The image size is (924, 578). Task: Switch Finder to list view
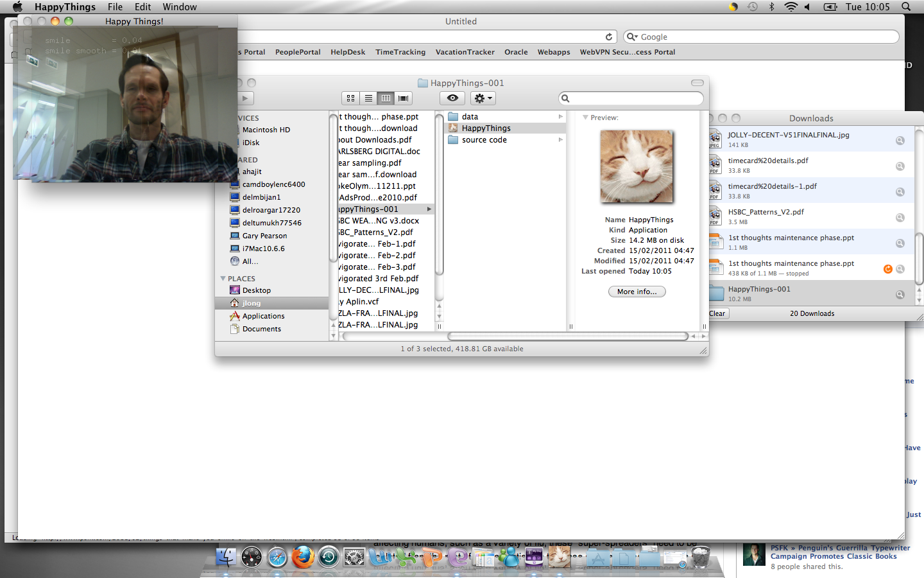click(368, 98)
